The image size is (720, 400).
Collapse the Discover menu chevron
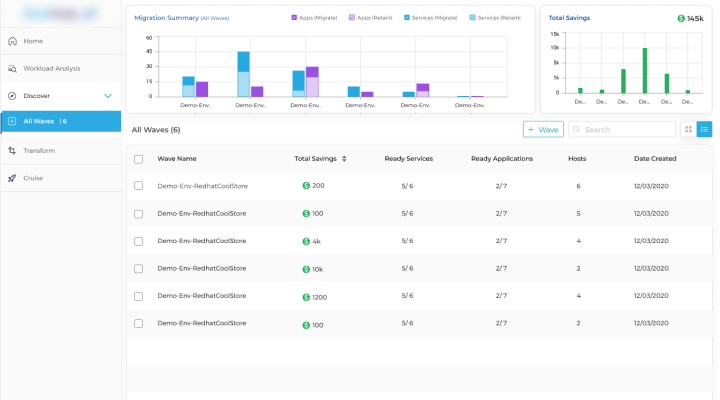(x=108, y=96)
